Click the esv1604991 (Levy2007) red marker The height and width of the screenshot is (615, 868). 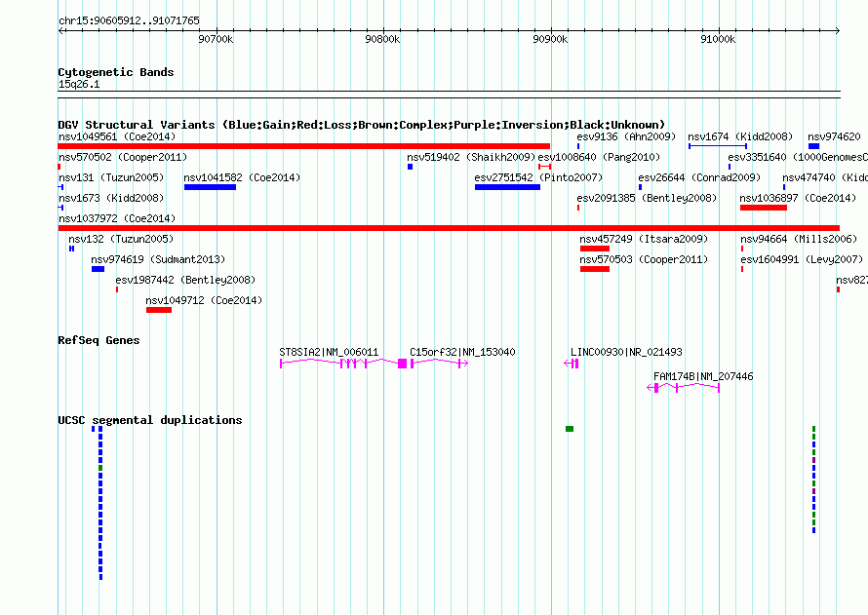click(x=742, y=269)
